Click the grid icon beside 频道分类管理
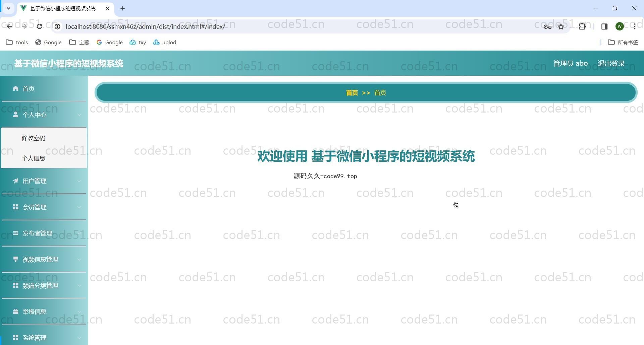644x345 pixels. [15, 285]
